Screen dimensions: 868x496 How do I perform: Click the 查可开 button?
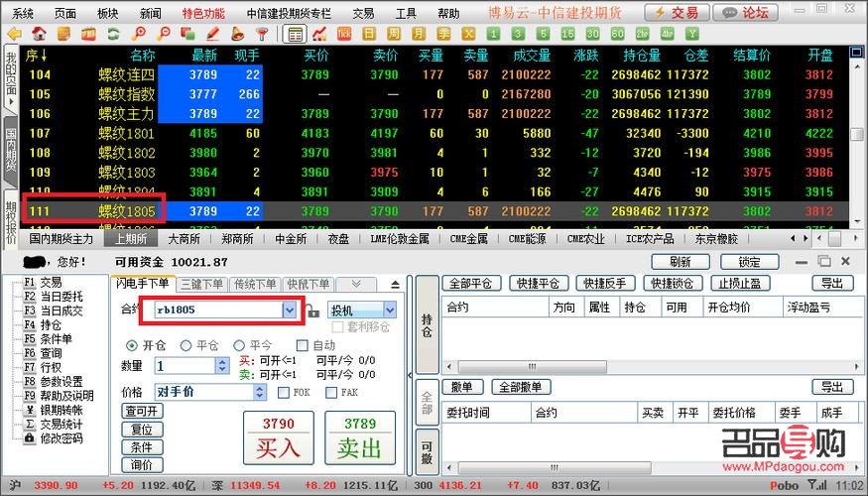point(142,411)
